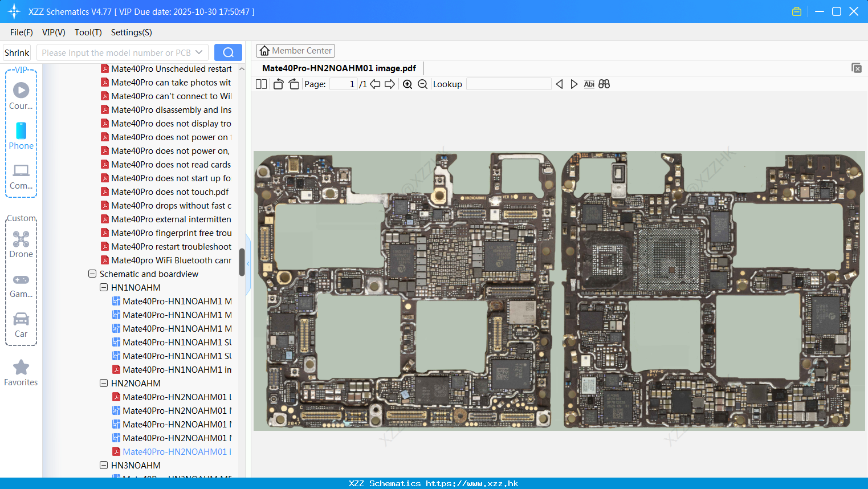
Task: Open the File(F) menu
Action: click(x=22, y=32)
